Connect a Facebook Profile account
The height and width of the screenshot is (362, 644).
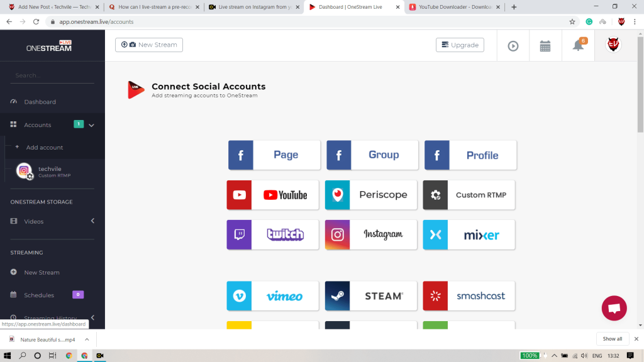click(470, 155)
